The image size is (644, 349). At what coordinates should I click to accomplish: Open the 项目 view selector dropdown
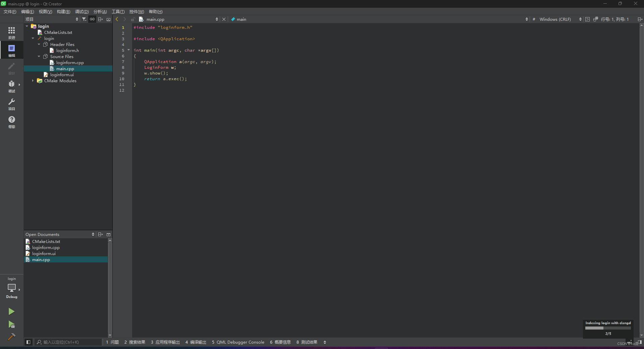coord(52,19)
